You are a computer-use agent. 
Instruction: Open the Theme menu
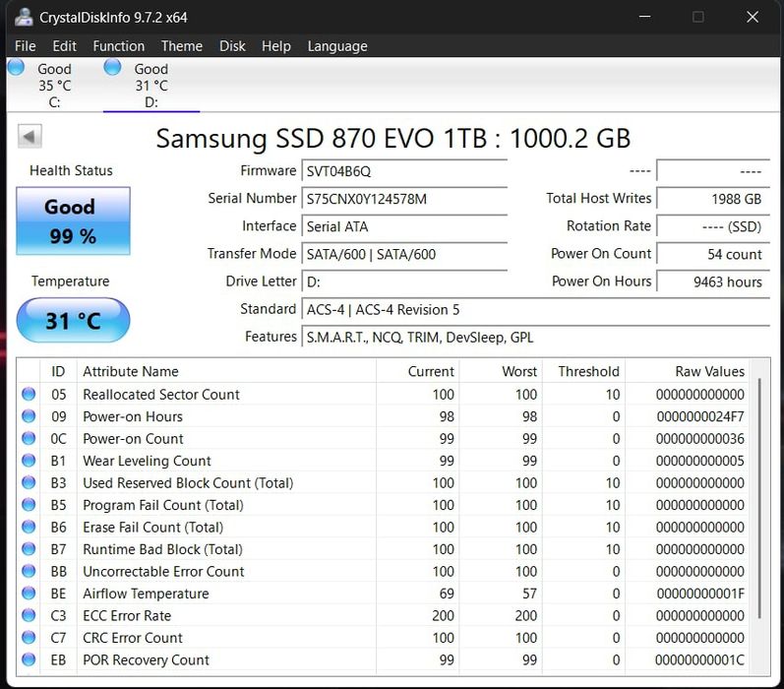tap(182, 46)
